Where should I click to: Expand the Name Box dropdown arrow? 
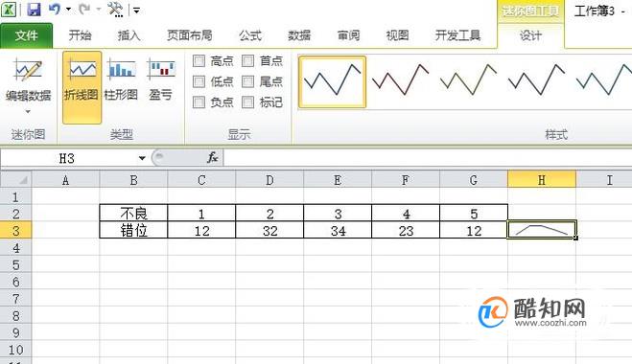[x=142, y=158]
